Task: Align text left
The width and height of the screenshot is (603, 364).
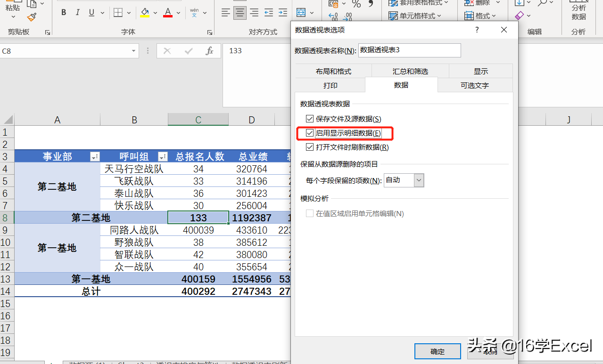Action: (226, 13)
